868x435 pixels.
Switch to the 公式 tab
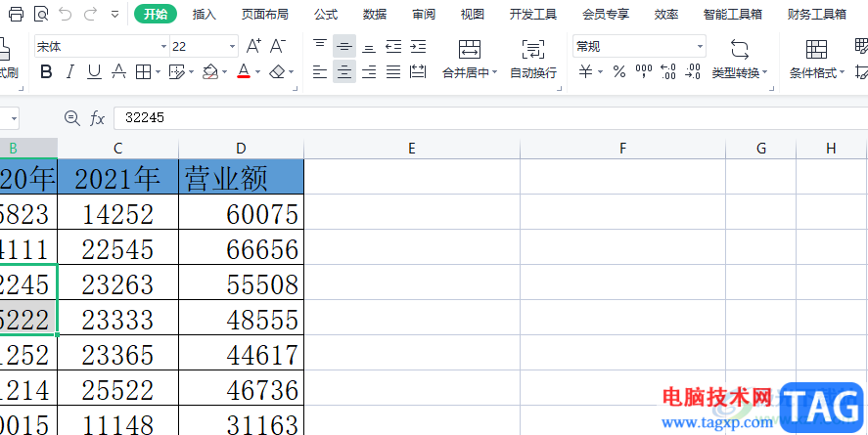pyautogui.click(x=326, y=15)
